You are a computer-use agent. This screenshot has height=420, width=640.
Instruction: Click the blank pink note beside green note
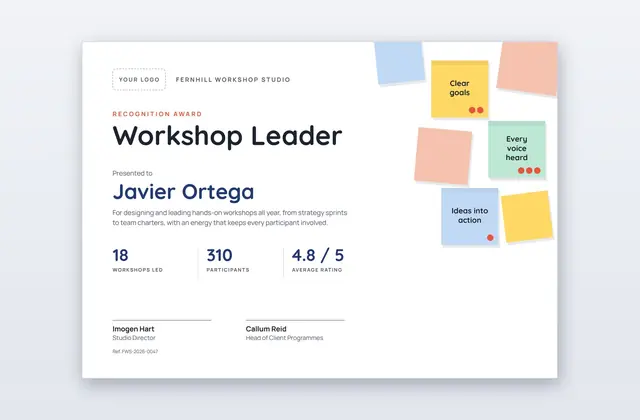(x=443, y=156)
